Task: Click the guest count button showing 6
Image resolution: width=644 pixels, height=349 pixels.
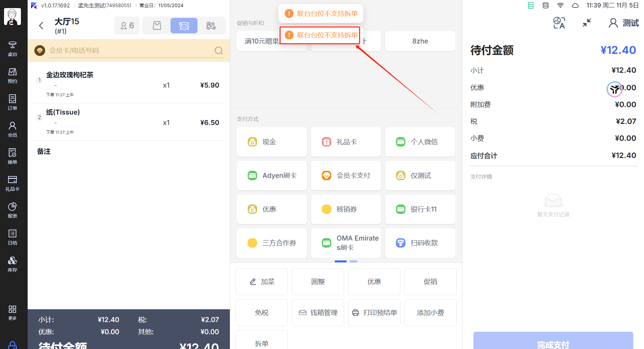Action: (x=127, y=26)
